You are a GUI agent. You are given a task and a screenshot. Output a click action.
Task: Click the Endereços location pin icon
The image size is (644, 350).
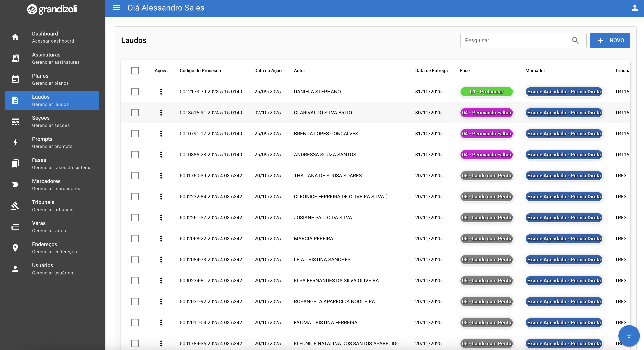coord(15,248)
